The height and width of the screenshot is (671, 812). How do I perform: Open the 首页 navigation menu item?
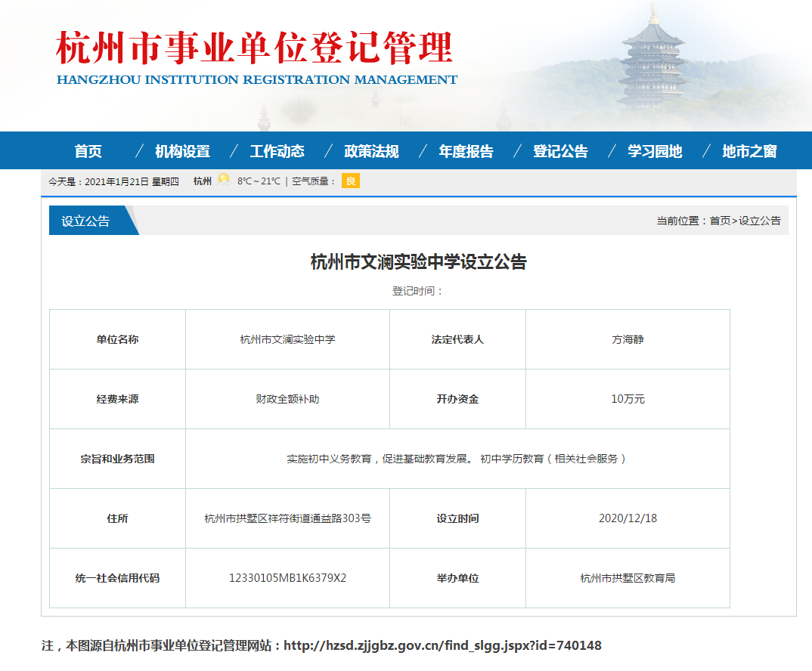[x=88, y=151]
